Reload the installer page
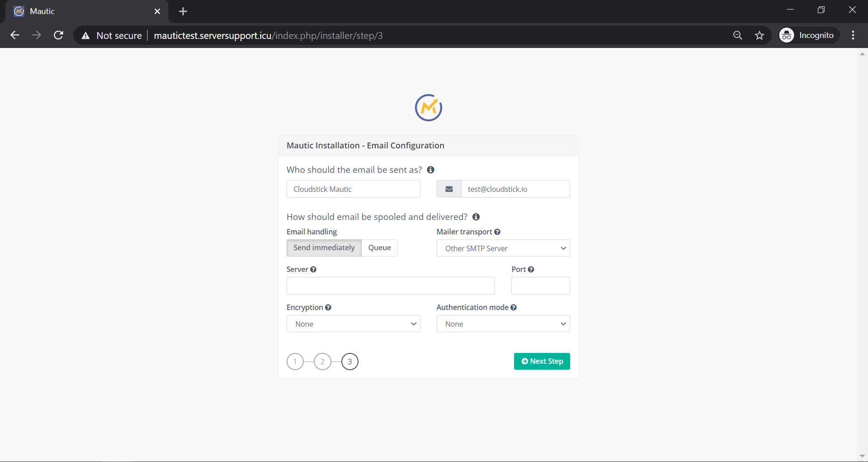Screen dimensions: 868x462 point(58,35)
